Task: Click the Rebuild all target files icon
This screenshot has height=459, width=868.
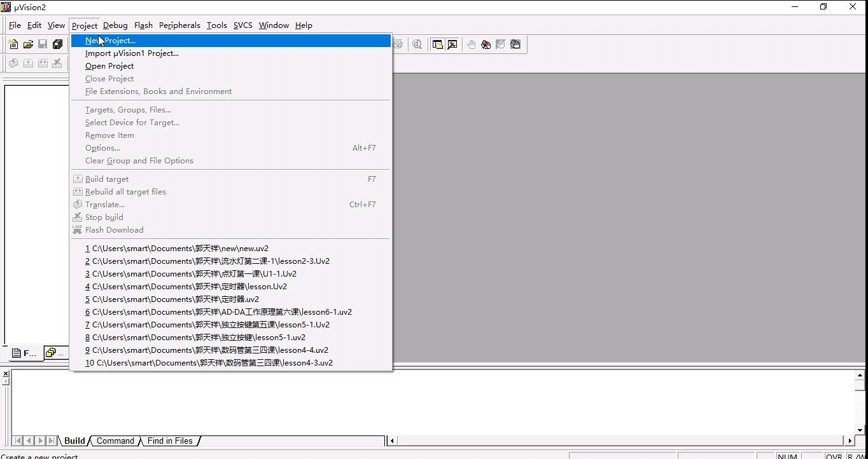Action: 43,63
